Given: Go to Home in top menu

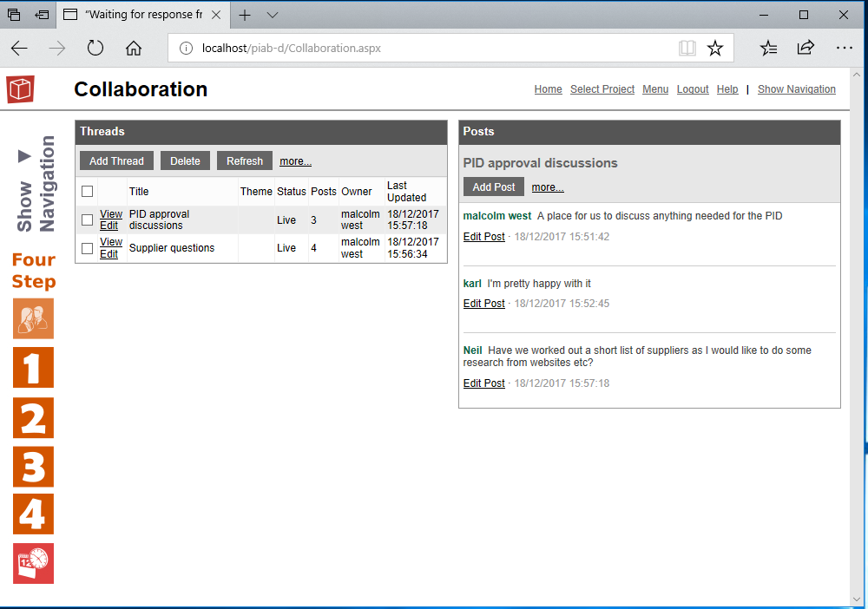Looking at the screenshot, I should coord(548,89).
